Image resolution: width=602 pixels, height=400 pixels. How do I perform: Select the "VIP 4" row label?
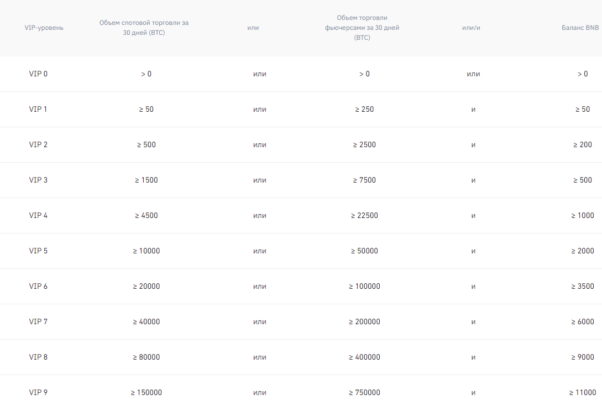(x=38, y=215)
